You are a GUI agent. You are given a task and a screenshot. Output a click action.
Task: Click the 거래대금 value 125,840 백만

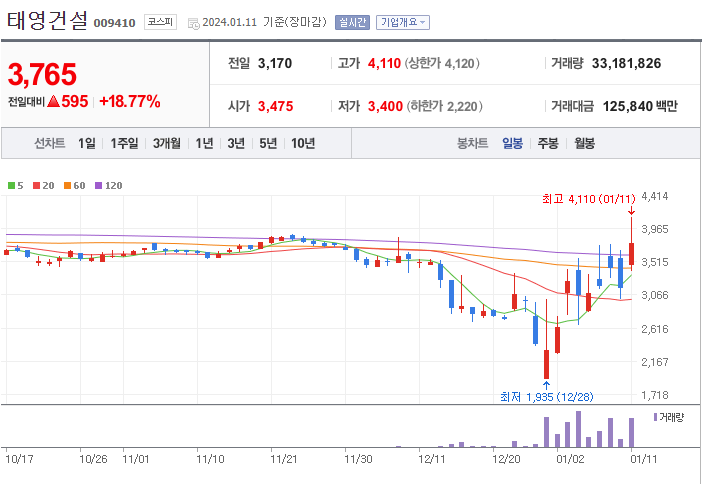click(x=640, y=107)
